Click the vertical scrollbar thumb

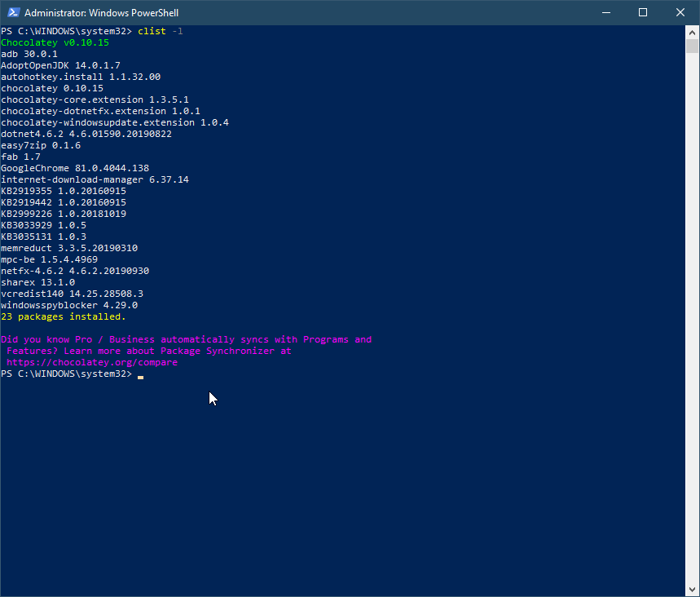692,46
